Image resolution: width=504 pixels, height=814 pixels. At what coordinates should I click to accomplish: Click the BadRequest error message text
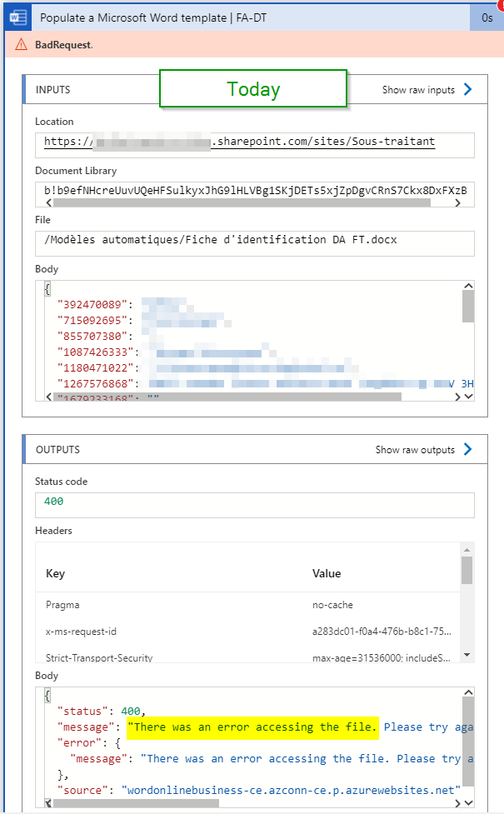pos(64,45)
